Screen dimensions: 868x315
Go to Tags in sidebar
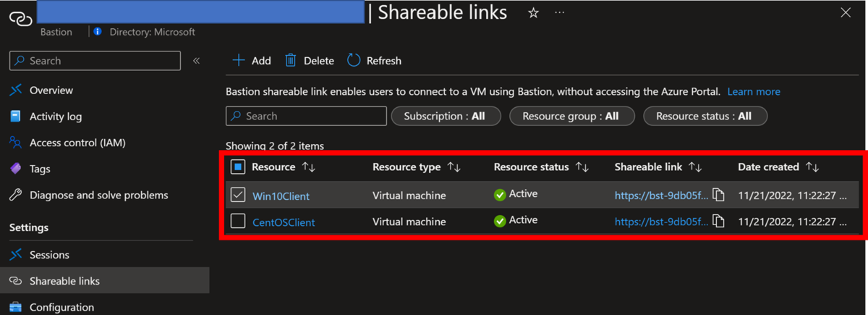coord(40,169)
